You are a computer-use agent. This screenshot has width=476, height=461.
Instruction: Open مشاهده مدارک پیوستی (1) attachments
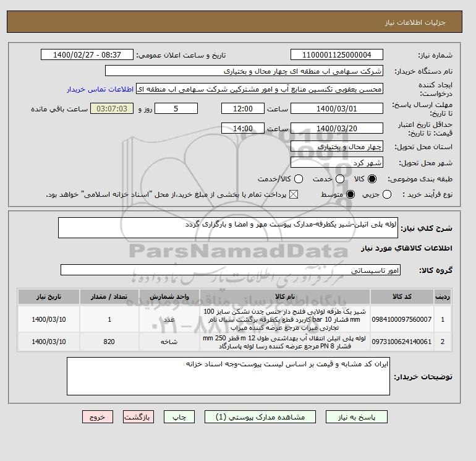pos(260,416)
